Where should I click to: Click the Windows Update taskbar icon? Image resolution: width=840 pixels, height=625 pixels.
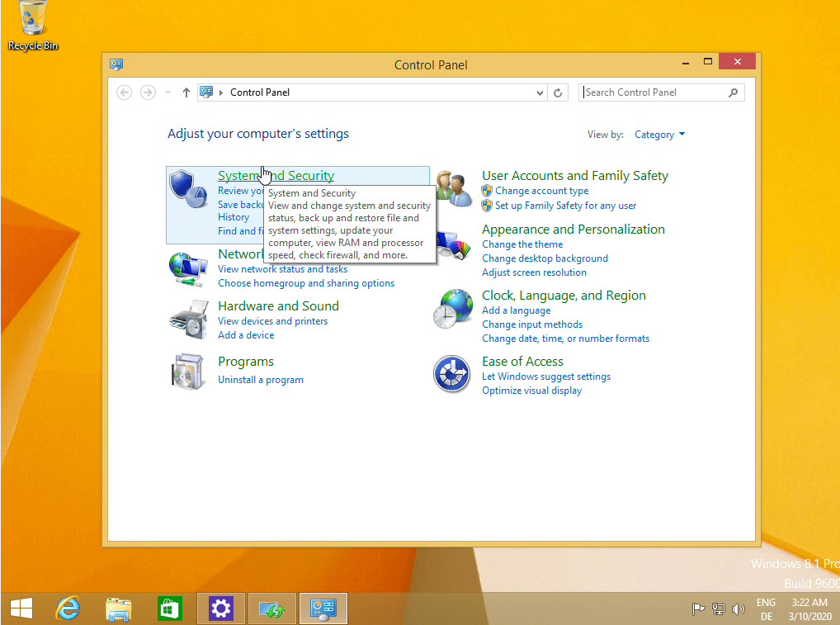click(x=272, y=609)
